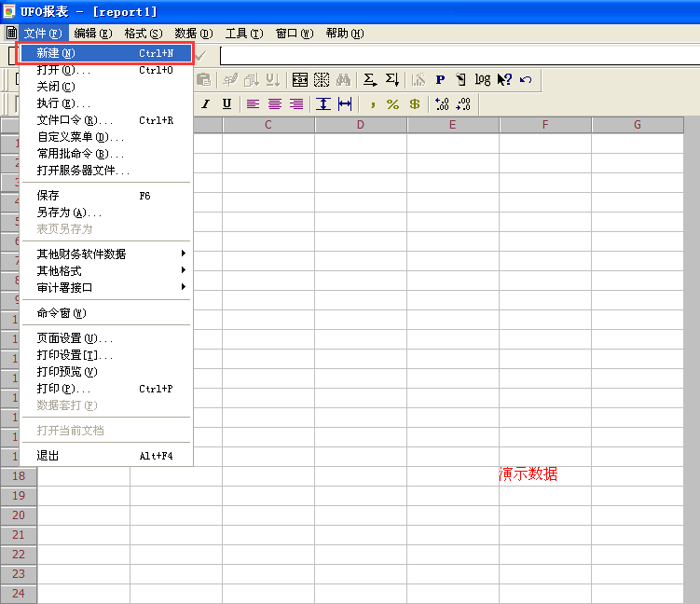Open the 工具(T) menu
The width and height of the screenshot is (700, 604).
click(244, 34)
